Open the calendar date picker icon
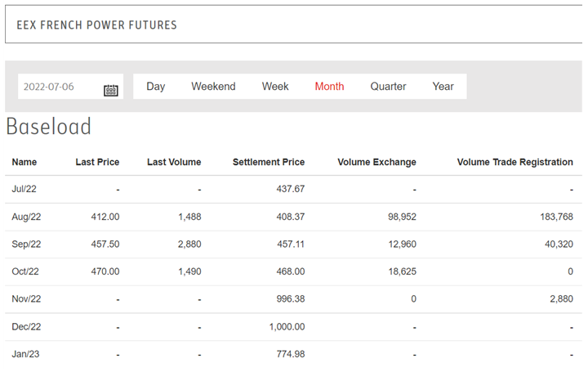588x372 pixels. click(111, 90)
